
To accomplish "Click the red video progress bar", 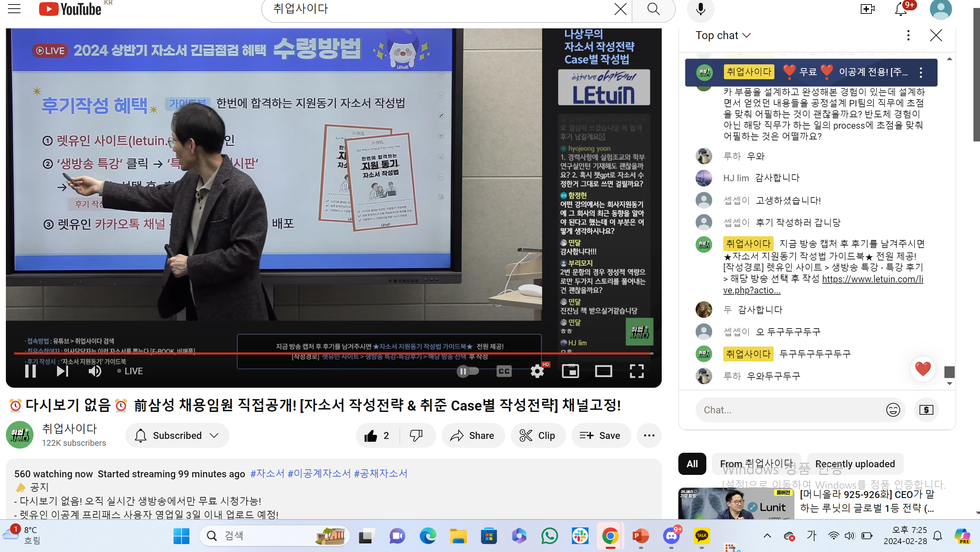I will click(x=334, y=353).
